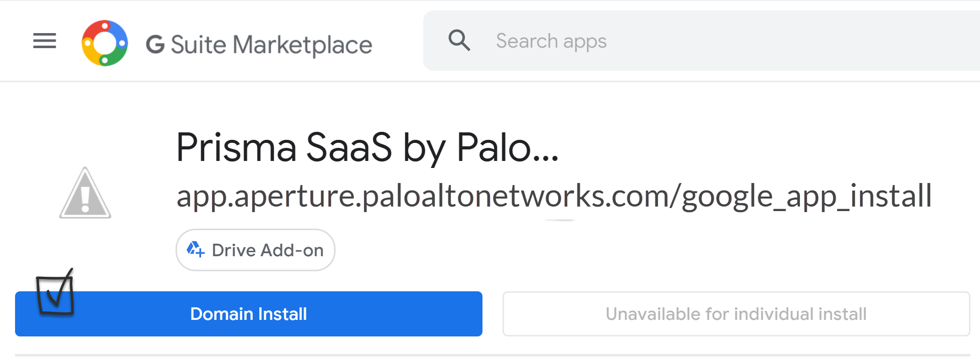The image size is (980, 361).
Task: Open the hamburger main menu
Action: [x=45, y=41]
